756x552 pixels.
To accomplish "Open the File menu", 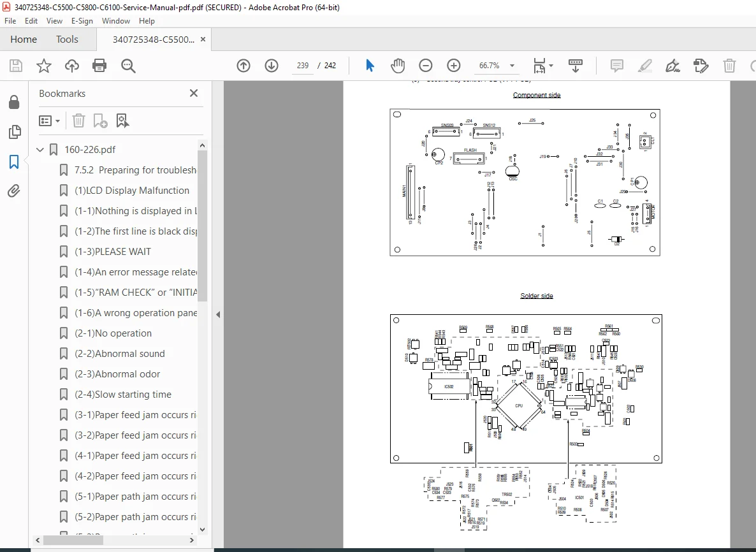I will coord(10,21).
